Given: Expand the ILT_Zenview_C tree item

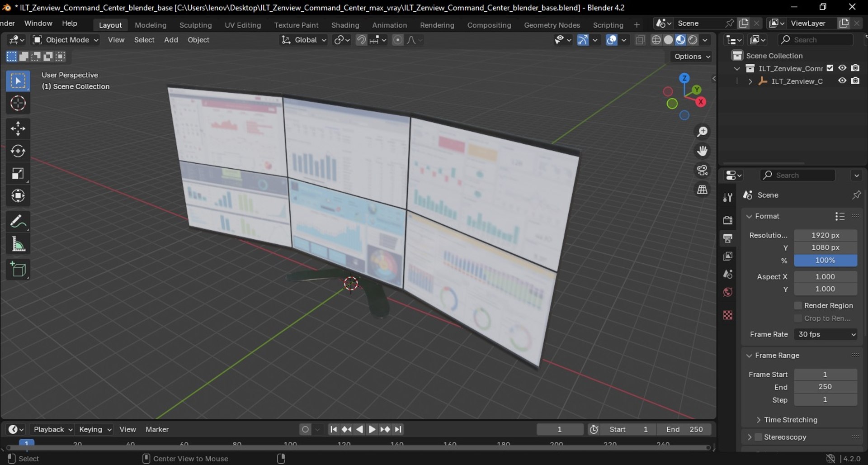Looking at the screenshot, I should (x=750, y=81).
